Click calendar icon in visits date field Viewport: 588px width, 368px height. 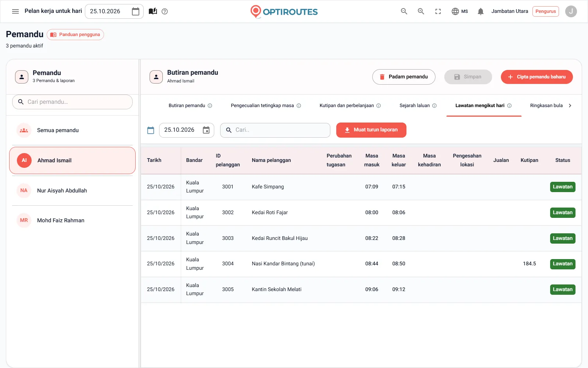pyautogui.click(x=206, y=130)
